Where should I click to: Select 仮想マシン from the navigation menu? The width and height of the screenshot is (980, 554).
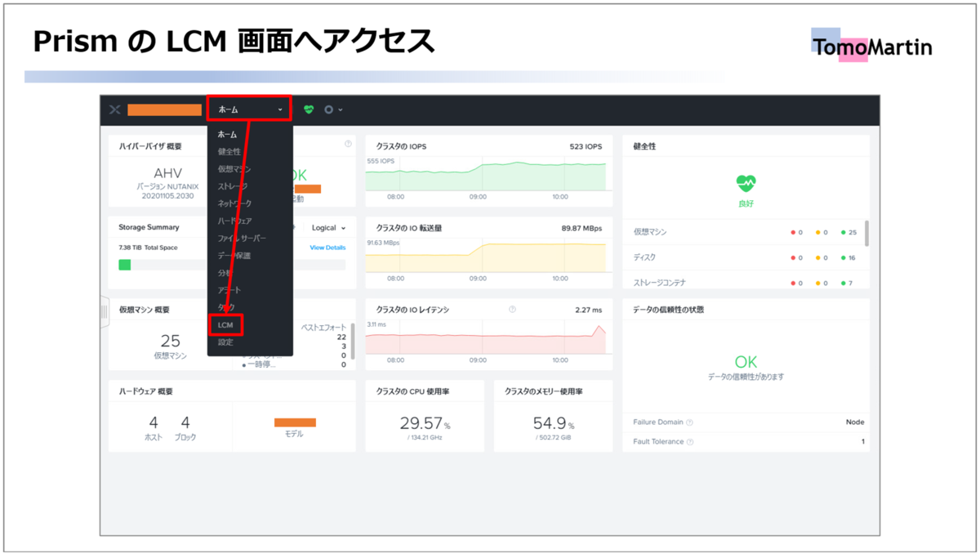point(234,169)
